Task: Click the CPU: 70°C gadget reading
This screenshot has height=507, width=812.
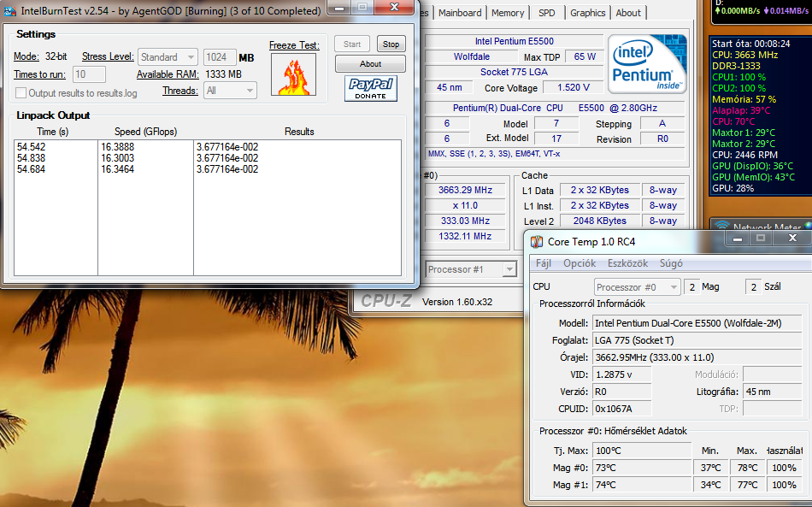Action: coord(733,121)
